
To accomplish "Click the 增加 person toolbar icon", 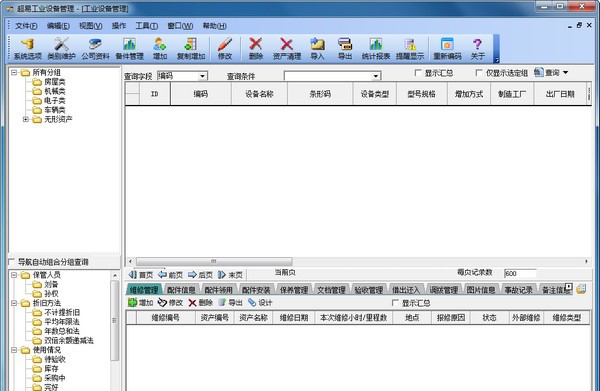I will 160,49.
